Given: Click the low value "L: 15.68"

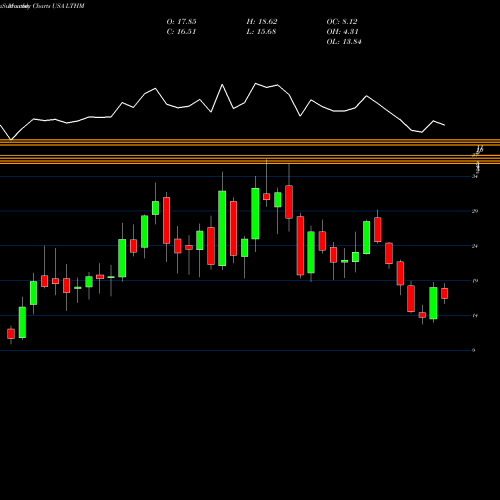Looking at the screenshot, I should coord(262,32).
